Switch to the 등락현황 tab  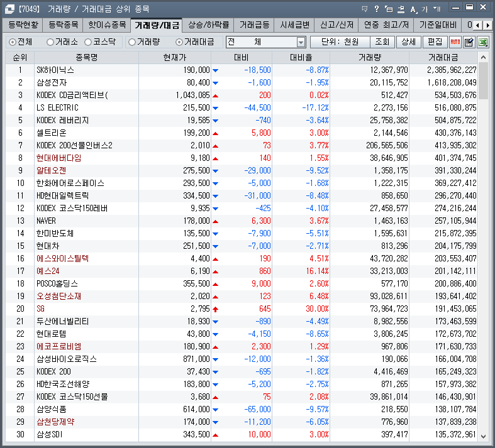23,25
